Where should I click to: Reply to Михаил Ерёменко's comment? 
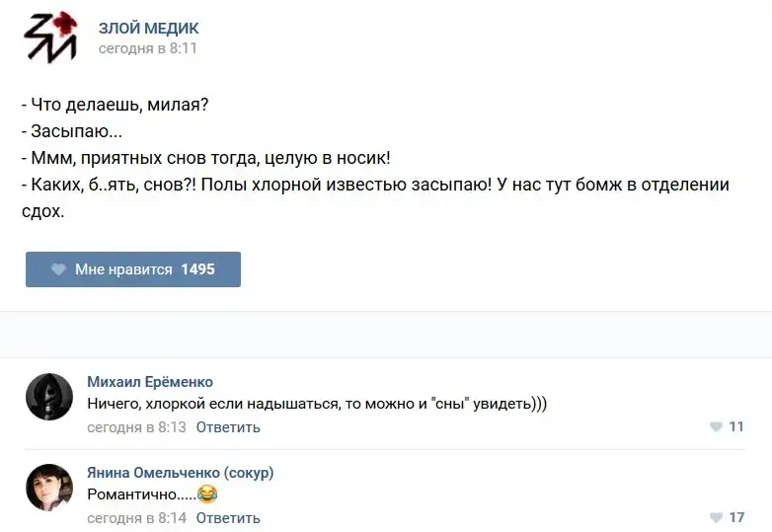(228, 427)
